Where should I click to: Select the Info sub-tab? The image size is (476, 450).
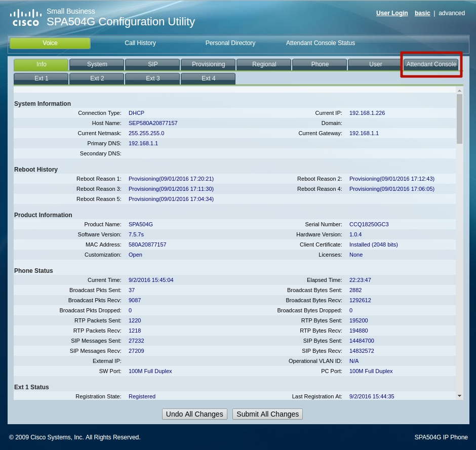point(41,64)
